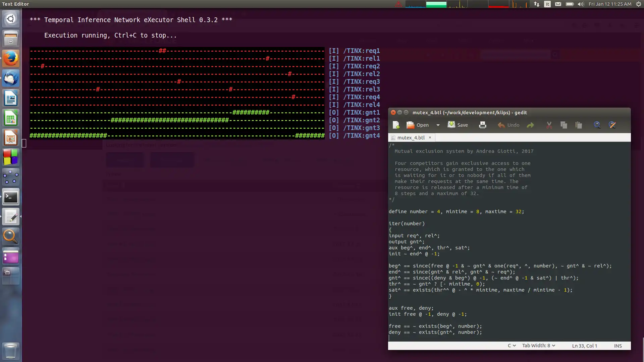Open the Terminal from the launcher
644x362 pixels.
(x=11, y=197)
